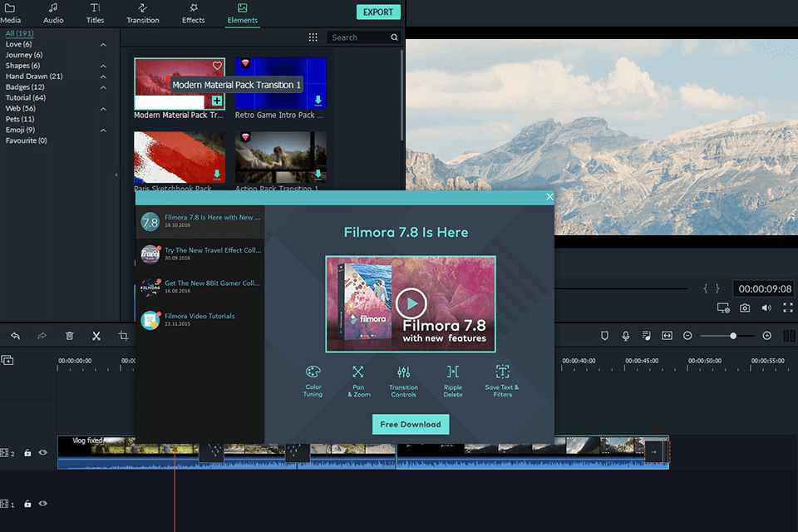
Task: Add a new track icon
Action: (x=7, y=360)
